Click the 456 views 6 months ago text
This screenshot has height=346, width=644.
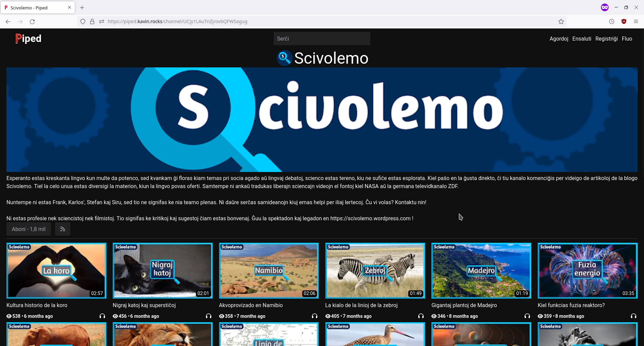136,316
